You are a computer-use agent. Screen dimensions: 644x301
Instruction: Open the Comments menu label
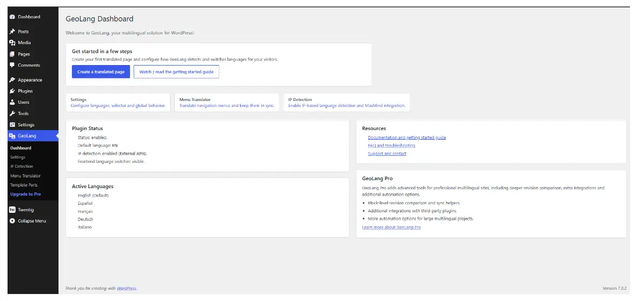click(x=29, y=66)
